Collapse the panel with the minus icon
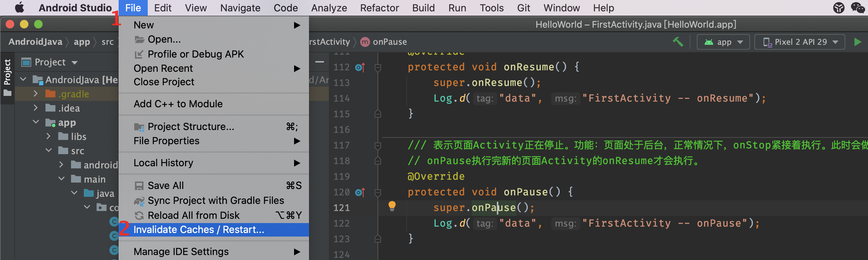Image resolution: width=868 pixels, height=260 pixels. (320, 62)
